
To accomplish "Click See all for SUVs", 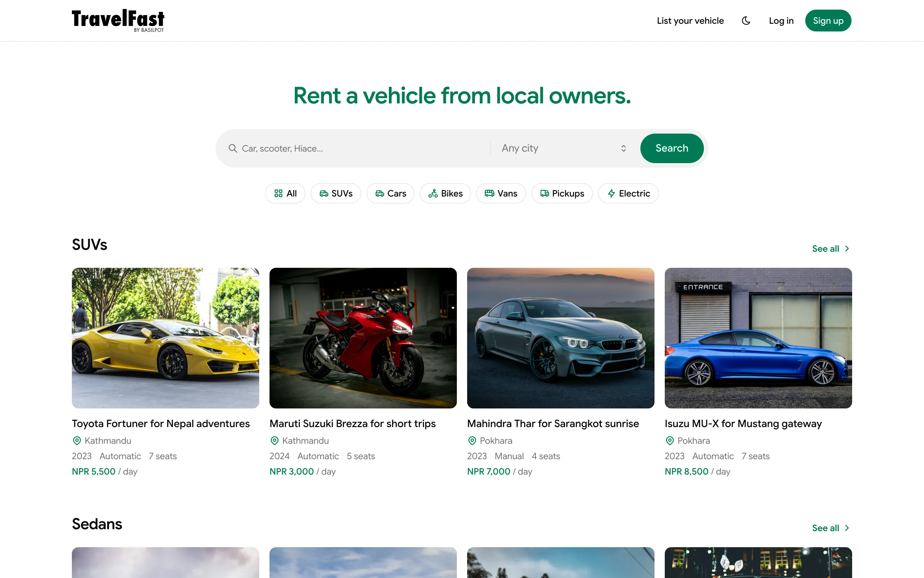I will click(831, 249).
